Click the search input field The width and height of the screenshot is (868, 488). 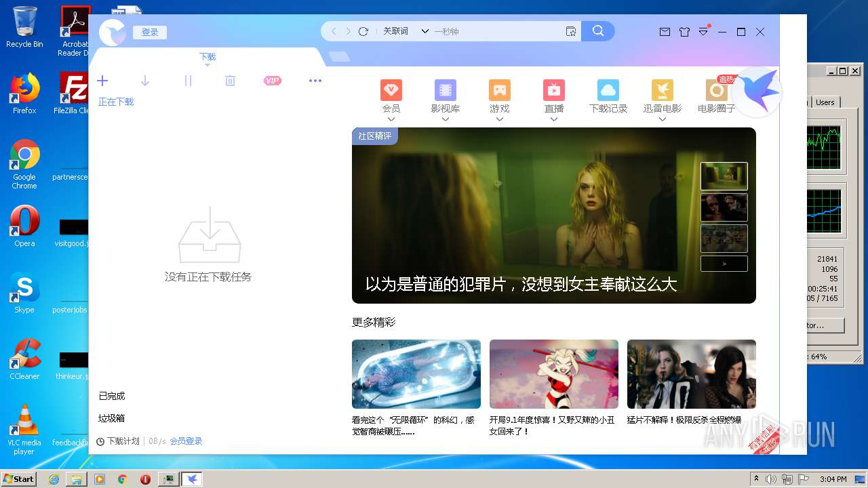(x=498, y=31)
